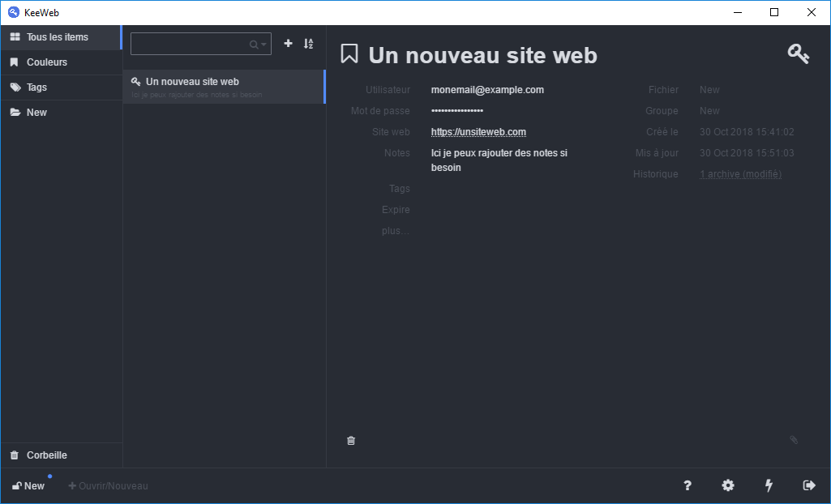
Task: Expand extra fields with "plus..."
Action: 395,230
